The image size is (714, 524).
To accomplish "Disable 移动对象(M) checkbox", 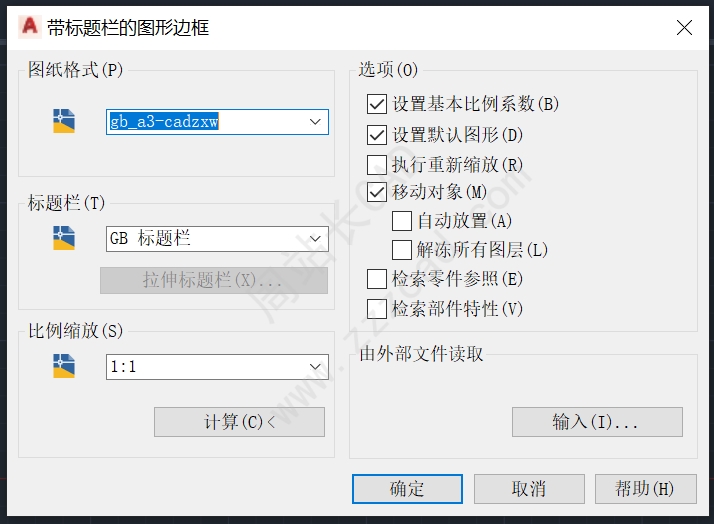I will click(x=377, y=192).
